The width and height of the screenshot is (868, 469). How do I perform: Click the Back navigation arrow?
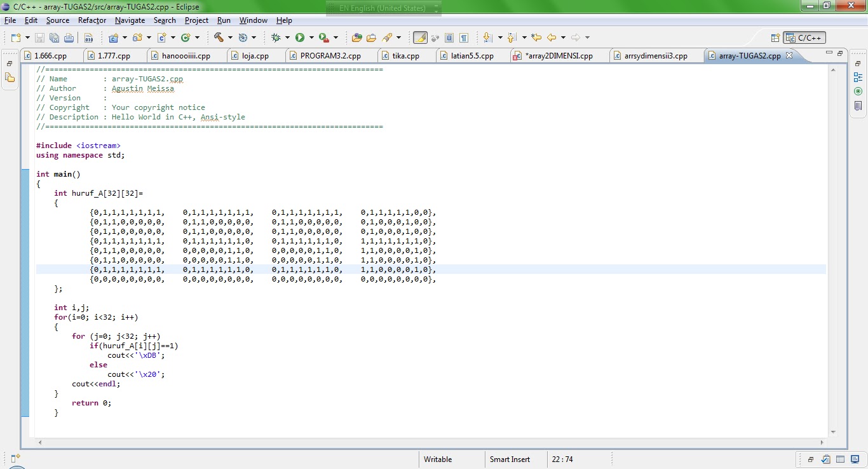click(551, 37)
